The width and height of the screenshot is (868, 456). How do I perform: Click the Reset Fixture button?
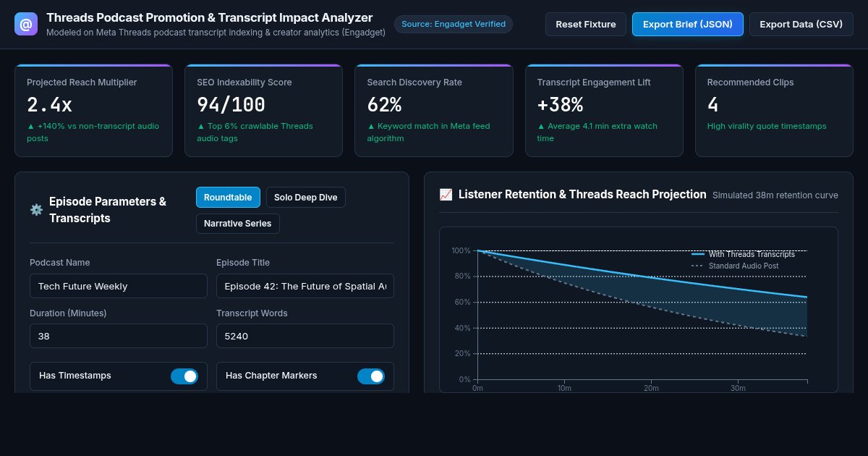pos(586,24)
